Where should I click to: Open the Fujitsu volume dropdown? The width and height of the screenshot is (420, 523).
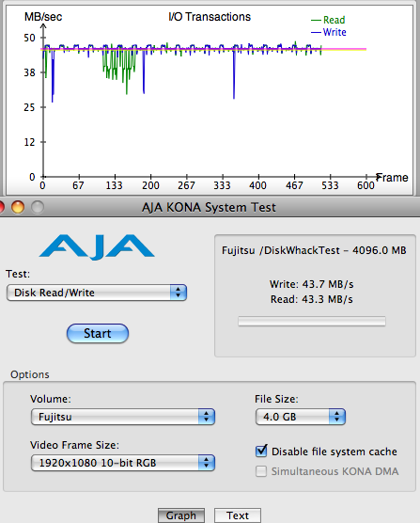(123, 417)
